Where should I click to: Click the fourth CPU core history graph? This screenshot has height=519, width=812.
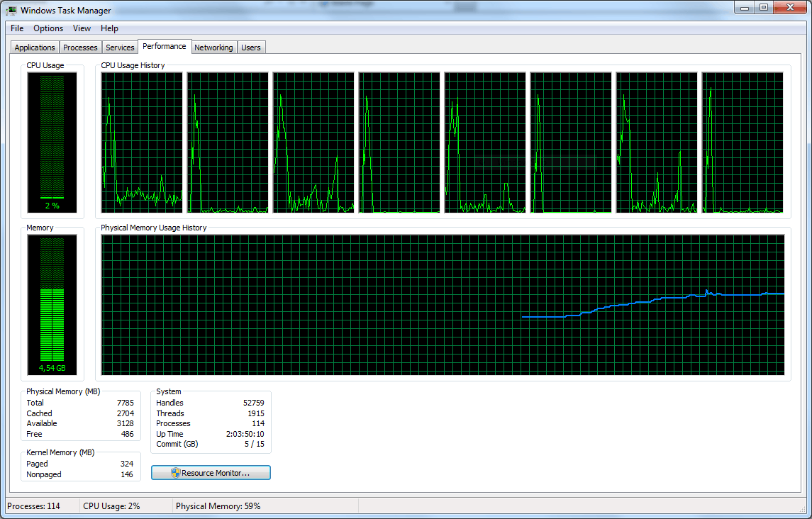click(399, 143)
